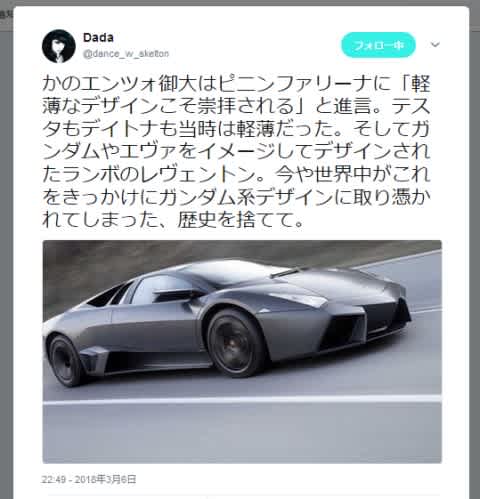Viewport: 480px width, 499px height.
Task: Open the timestamp 22:49 - 2018年3月6日
Action: (89, 479)
